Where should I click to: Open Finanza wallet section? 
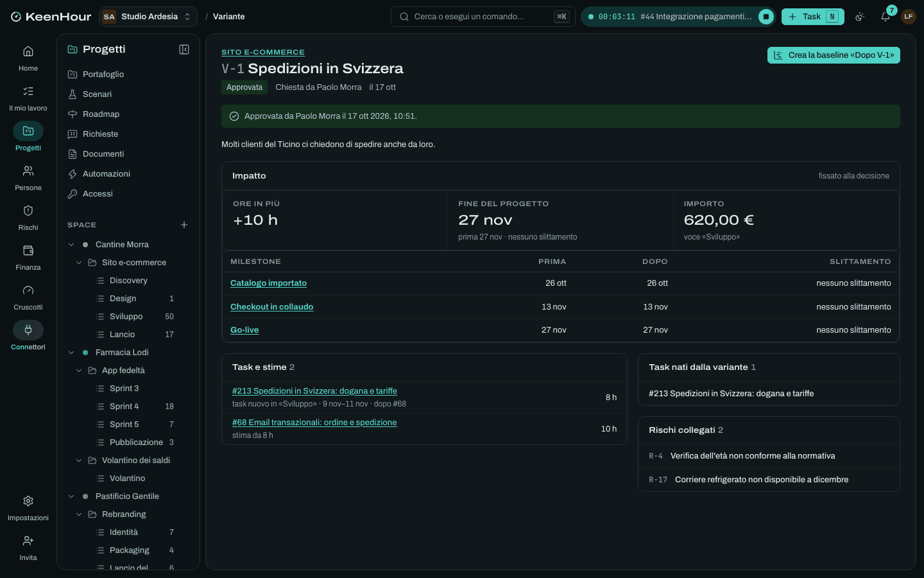pyautogui.click(x=28, y=258)
